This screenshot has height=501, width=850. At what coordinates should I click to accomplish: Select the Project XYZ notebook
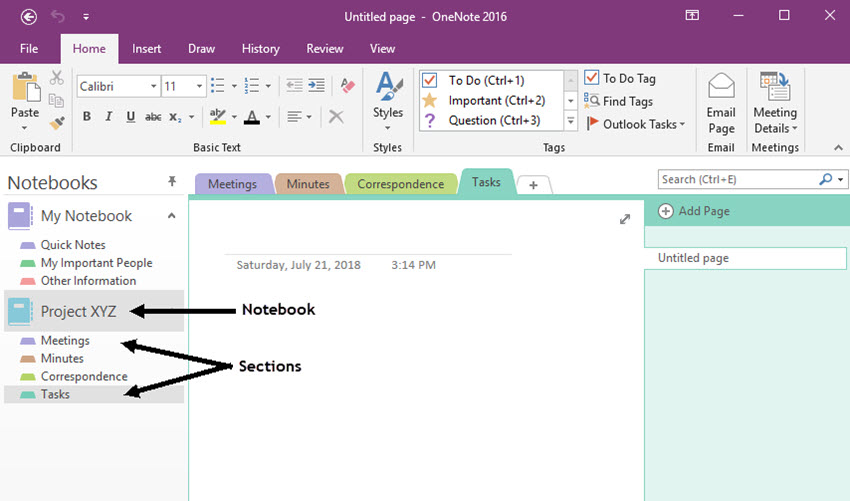coord(94,311)
